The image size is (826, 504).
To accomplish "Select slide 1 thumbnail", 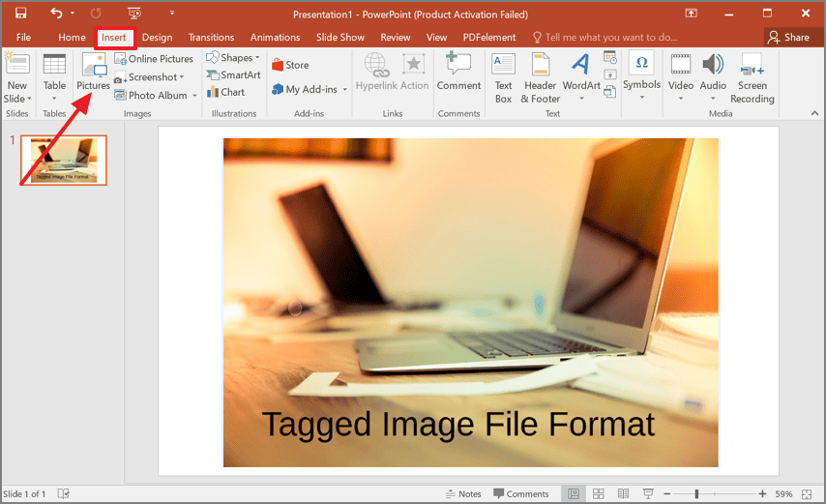I will [x=64, y=161].
